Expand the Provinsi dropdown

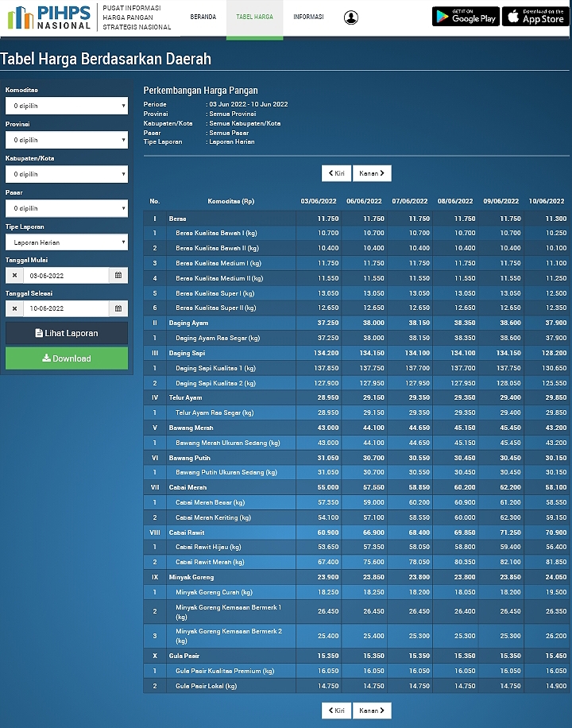(67, 140)
